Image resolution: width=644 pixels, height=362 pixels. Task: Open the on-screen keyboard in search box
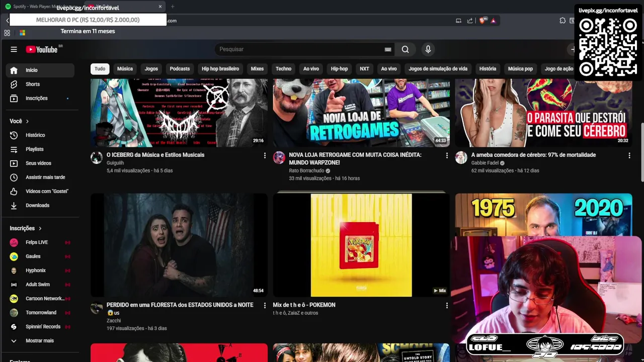tap(387, 49)
